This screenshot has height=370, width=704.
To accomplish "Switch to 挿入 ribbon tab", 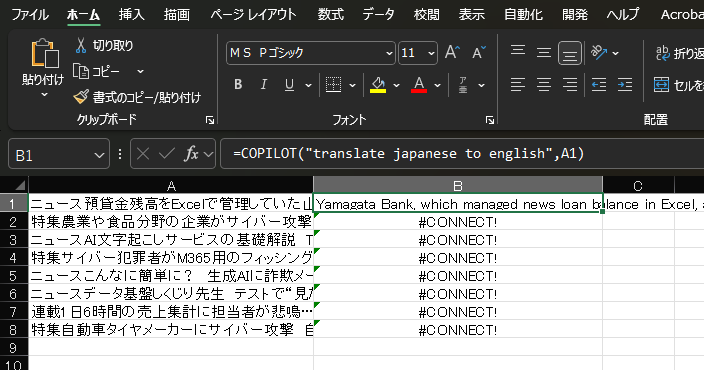I will (132, 14).
